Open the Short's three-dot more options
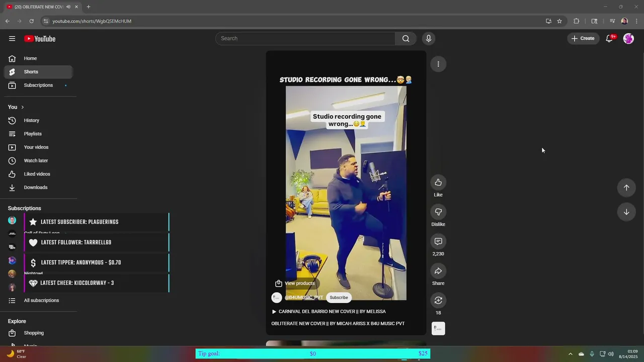The height and width of the screenshot is (362, 644). (438, 64)
